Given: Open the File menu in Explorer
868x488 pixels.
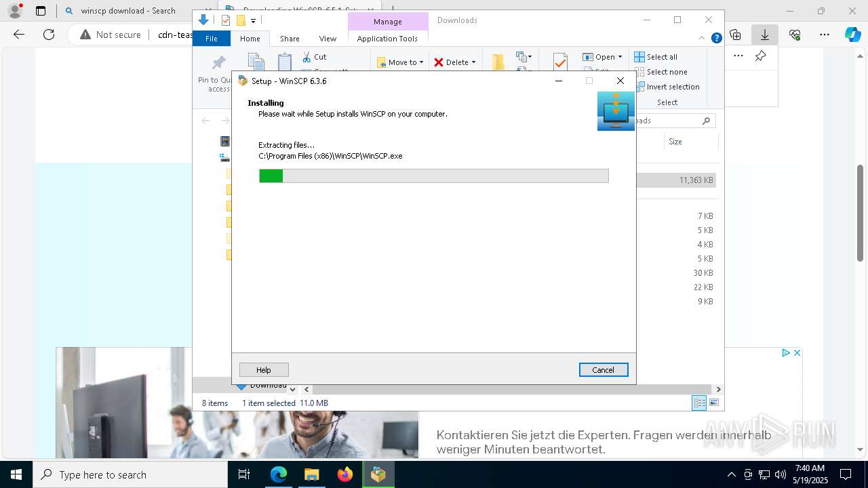Looking at the screenshot, I should pyautogui.click(x=212, y=39).
